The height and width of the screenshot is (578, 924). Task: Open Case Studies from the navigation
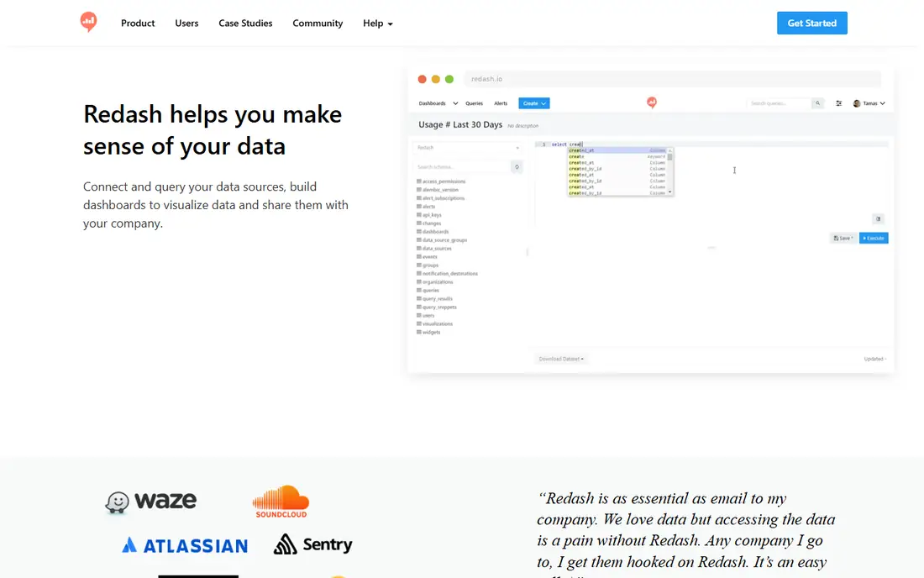246,23
